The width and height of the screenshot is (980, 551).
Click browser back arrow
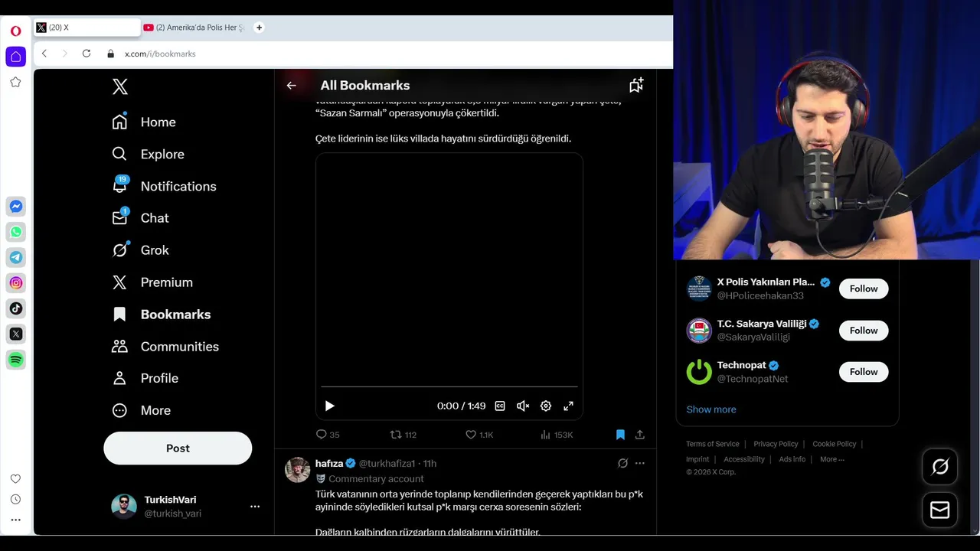[x=44, y=54]
